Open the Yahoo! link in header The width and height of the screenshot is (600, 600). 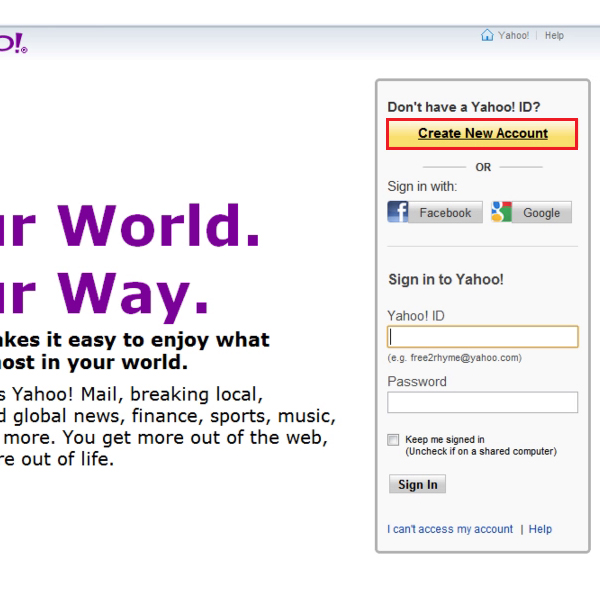coord(513,36)
